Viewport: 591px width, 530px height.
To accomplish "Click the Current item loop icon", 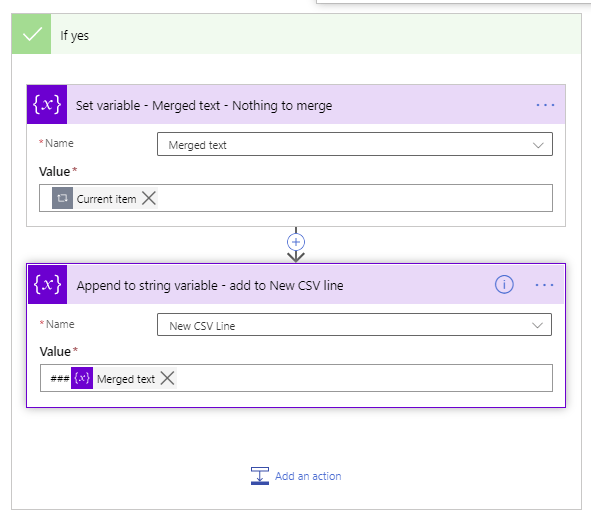I will (x=62, y=198).
